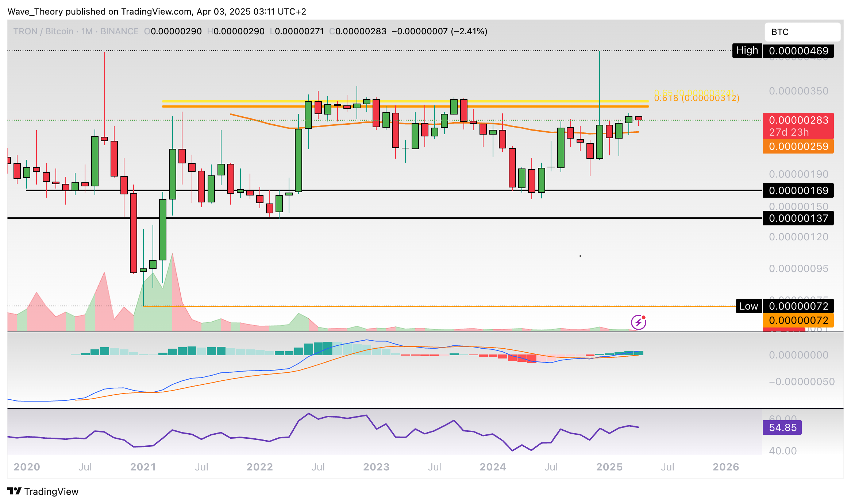Click the orange 0.00000072 price label
The height and width of the screenshot is (504, 851).
[x=798, y=321]
